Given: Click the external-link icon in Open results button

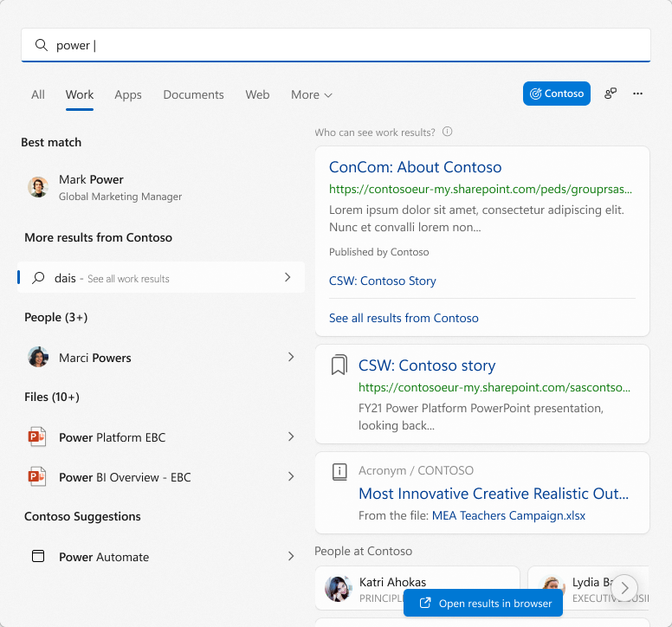Looking at the screenshot, I should (424, 603).
